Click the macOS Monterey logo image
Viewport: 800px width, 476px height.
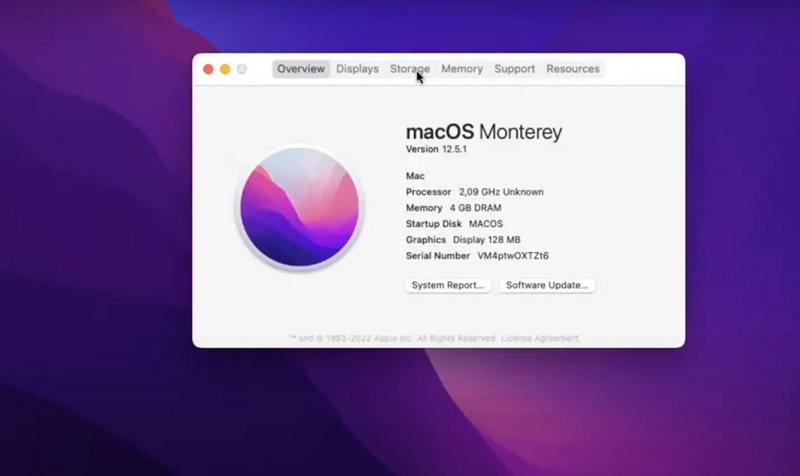pyautogui.click(x=300, y=207)
